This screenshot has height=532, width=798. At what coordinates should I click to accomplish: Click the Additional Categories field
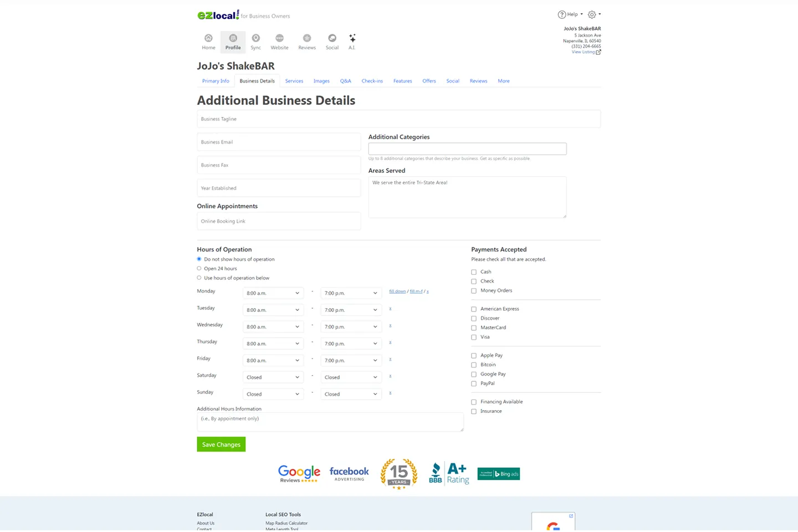tap(468, 149)
